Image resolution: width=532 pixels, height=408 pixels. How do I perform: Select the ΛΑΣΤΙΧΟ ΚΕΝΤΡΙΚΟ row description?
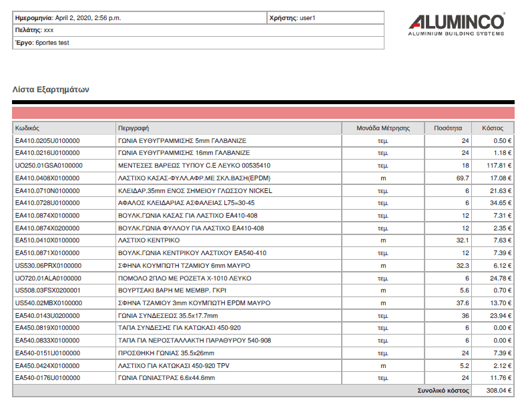(149, 240)
